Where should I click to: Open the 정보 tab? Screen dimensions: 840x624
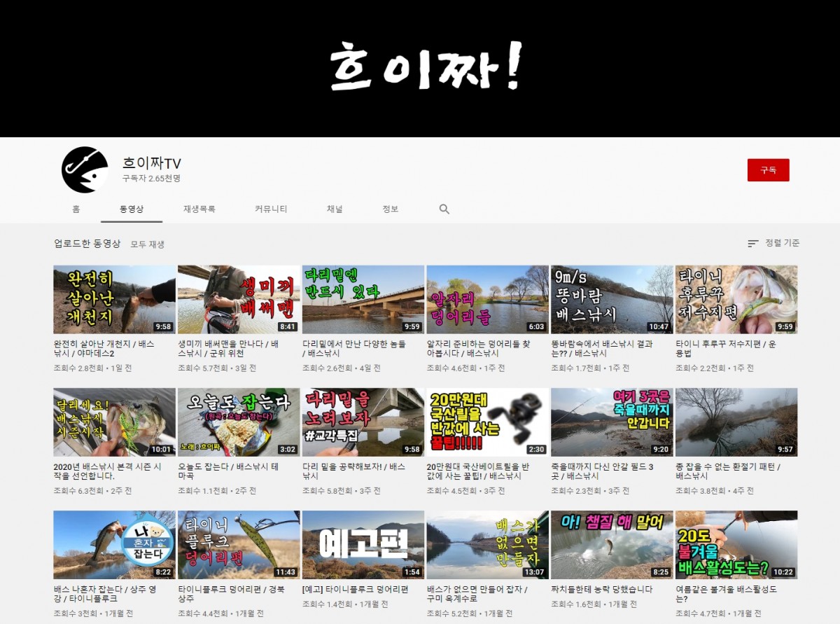pos(390,209)
